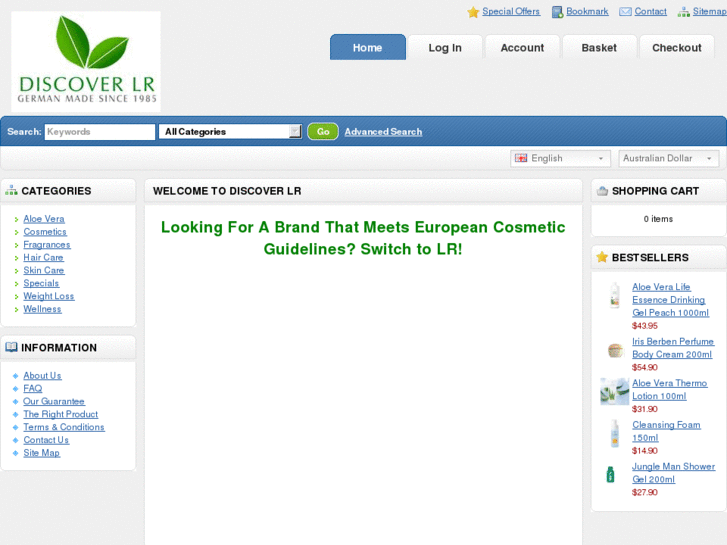Focus the Keywords search field
The height and width of the screenshot is (545, 727).
[x=100, y=132]
